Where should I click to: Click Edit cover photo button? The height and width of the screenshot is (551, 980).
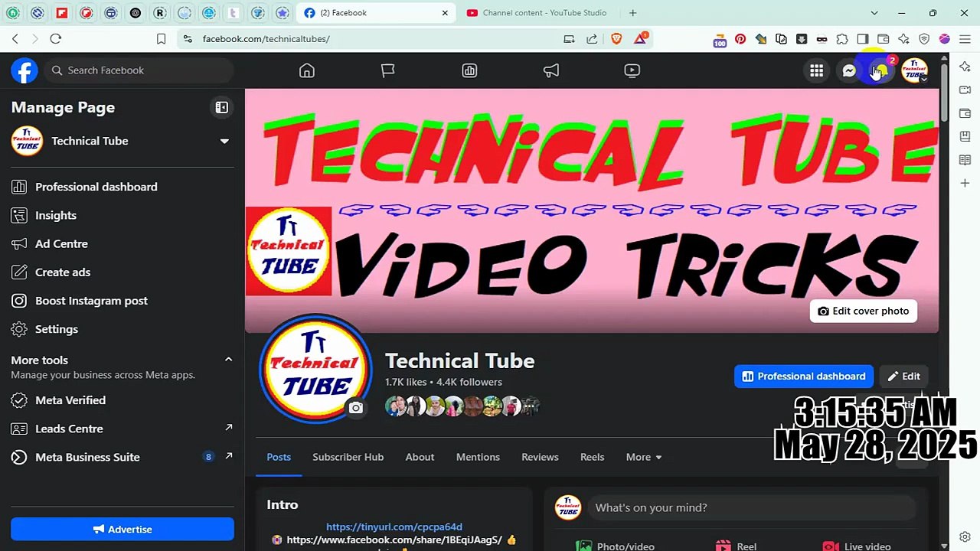pyautogui.click(x=864, y=311)
